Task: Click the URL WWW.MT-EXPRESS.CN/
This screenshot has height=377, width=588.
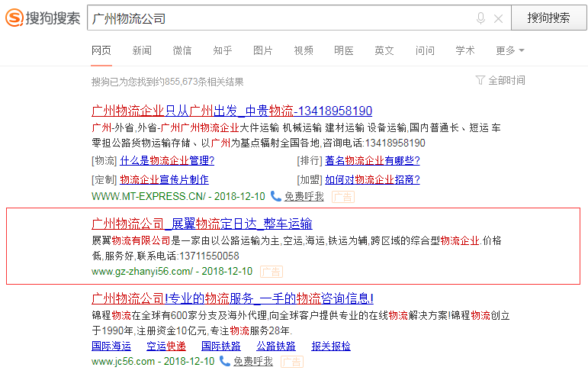Action: pos(149,196)
